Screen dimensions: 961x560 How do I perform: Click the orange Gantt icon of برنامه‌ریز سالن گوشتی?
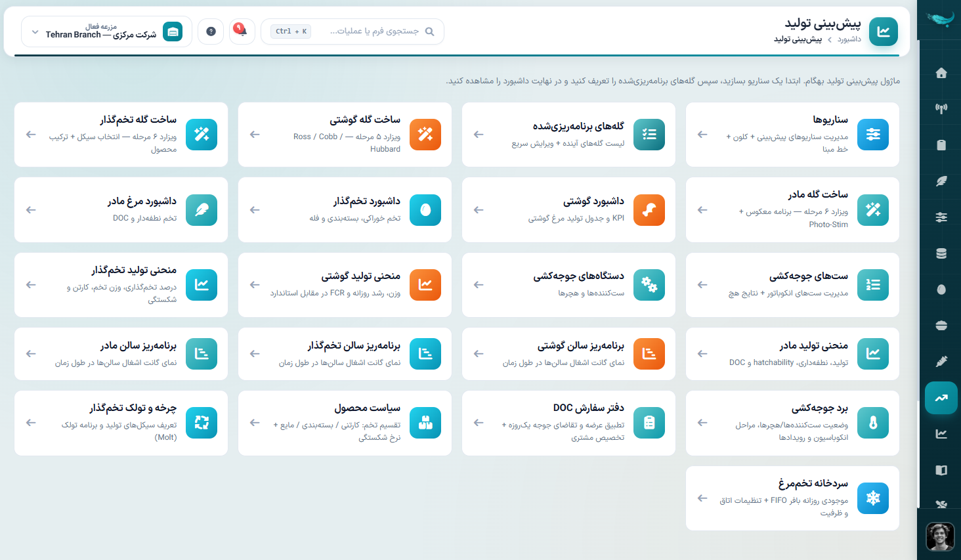[649, 354]
